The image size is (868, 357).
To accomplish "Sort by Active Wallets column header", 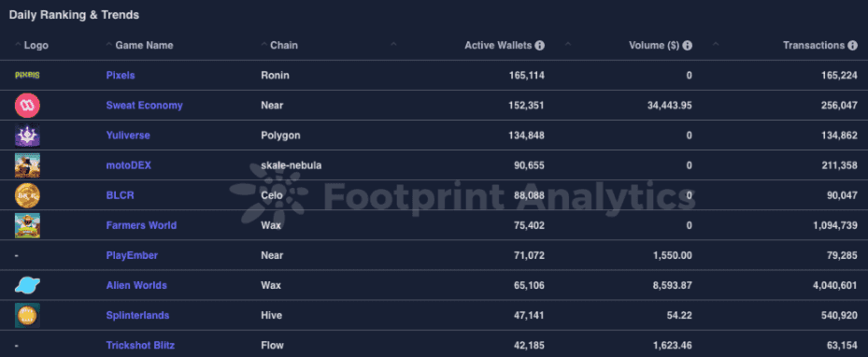I will pos(498,46).
